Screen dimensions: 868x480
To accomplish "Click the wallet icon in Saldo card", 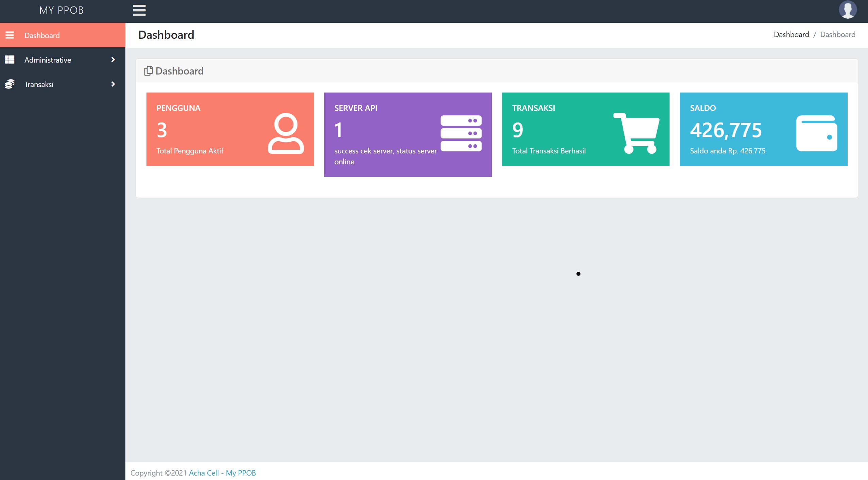I will [x=816, y=133].
